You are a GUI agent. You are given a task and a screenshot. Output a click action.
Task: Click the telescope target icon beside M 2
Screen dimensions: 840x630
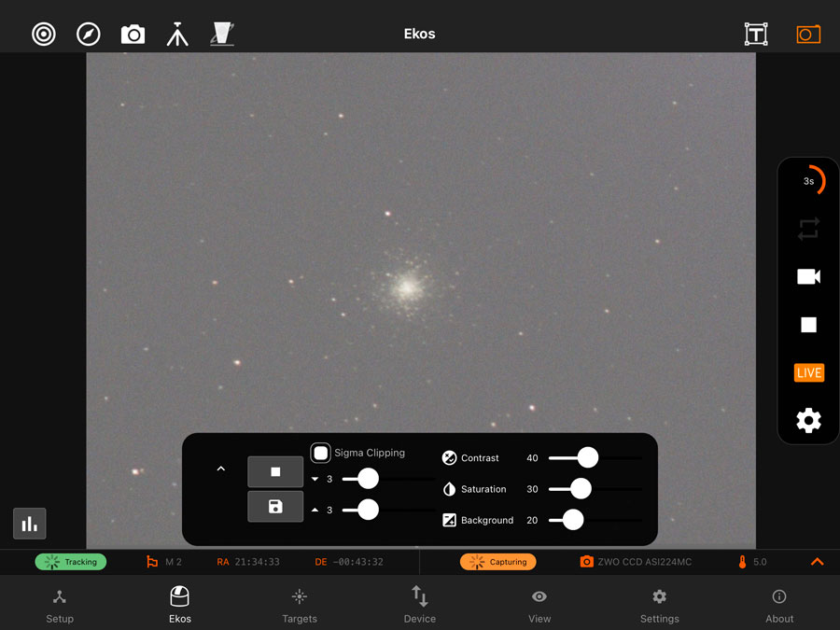(x=152, y=562)
